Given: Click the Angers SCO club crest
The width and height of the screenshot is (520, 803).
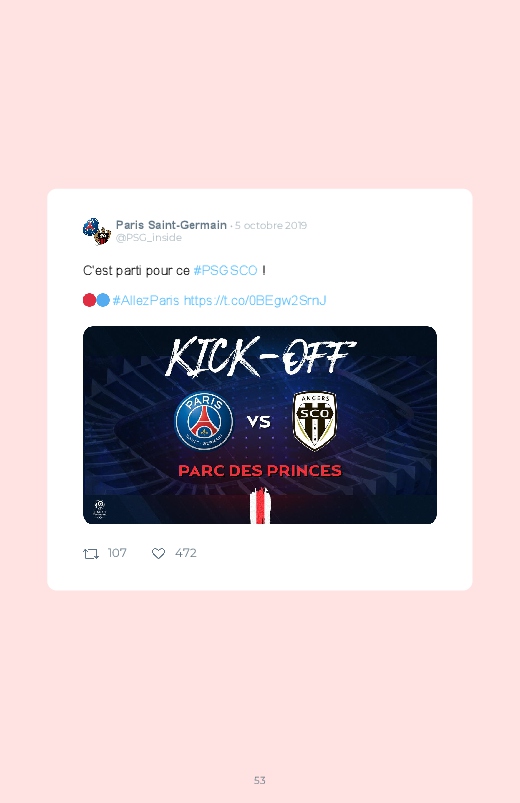Looking at the screenshot, I should click(315, 421).
